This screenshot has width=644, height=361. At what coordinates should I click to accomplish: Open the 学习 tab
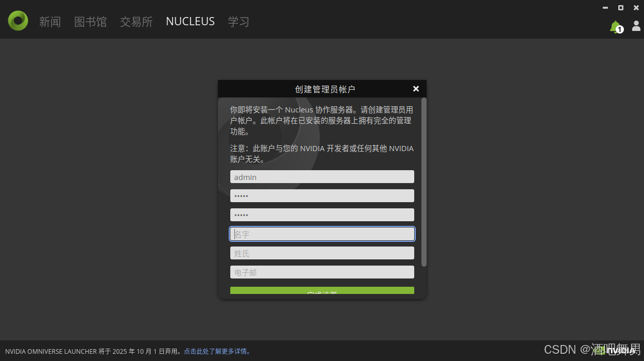tap(239, 22)
